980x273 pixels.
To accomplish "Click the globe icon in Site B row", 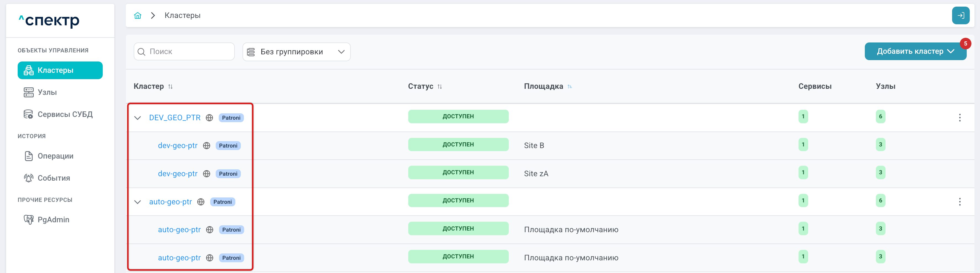I will point(207,146).
